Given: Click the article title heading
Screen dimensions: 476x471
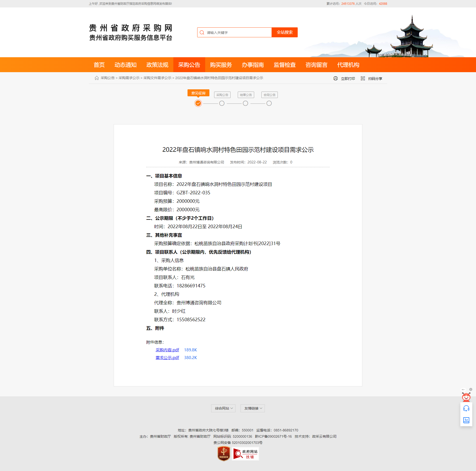Looking at the screenshot, I should tap(238, 150).
